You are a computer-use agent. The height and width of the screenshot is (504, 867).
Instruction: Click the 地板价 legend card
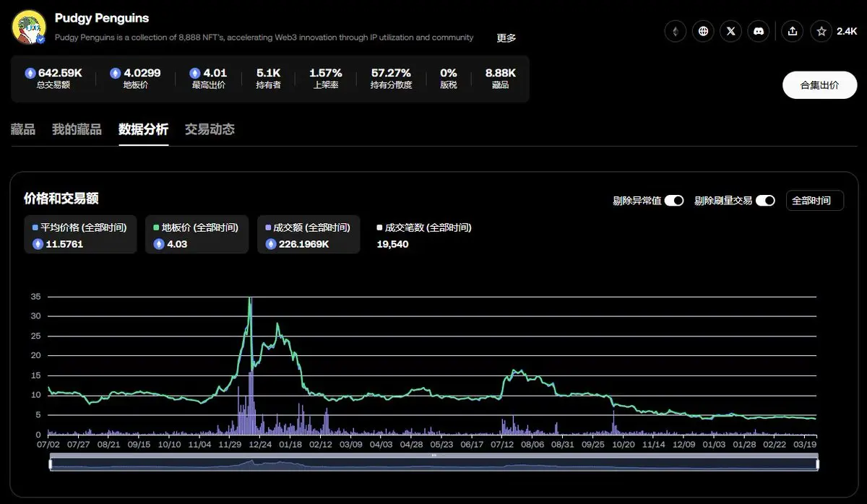pyautogui.click(x=197, y=235)
